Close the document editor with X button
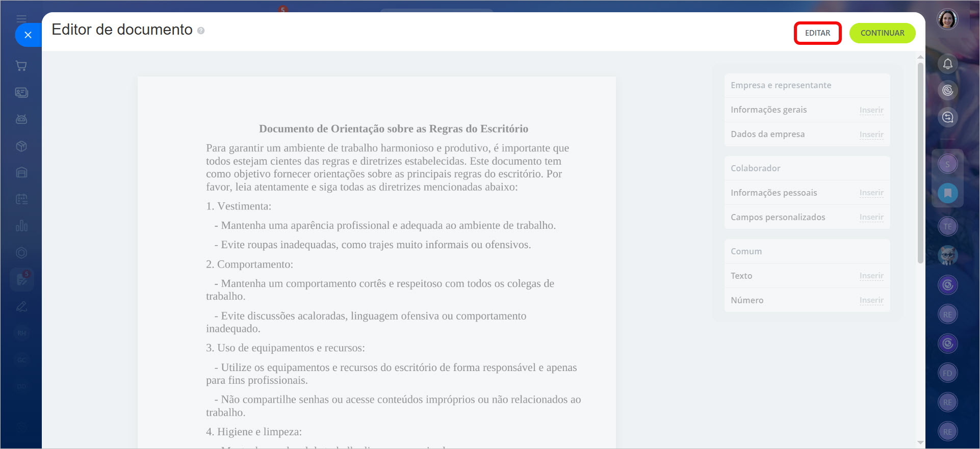The width and height of the screenshot is (980, 449). tap(28, 35)
